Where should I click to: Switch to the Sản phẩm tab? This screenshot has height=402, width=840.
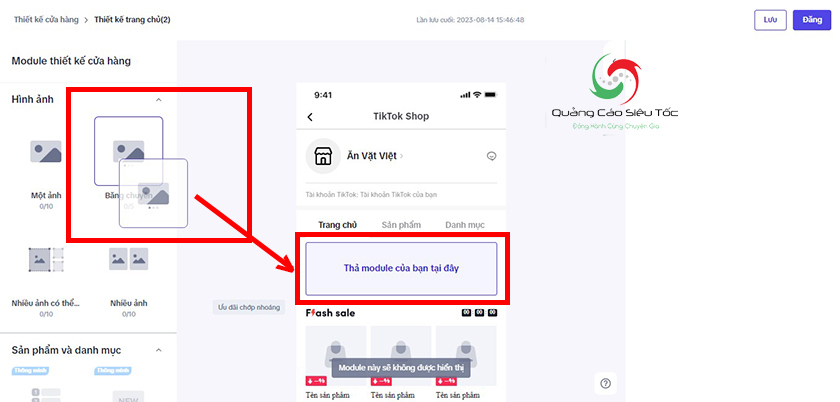pyautogui.click(x=401, y=225)
